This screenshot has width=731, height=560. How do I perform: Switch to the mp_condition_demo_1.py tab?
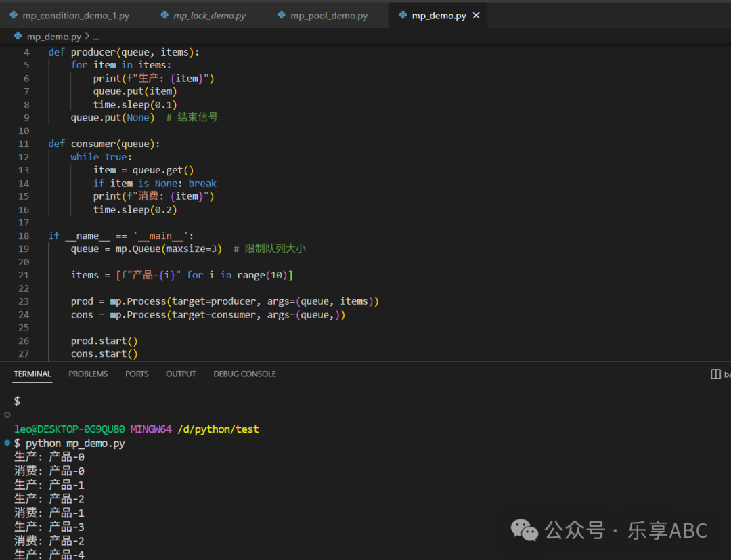(x=76, y=16)
